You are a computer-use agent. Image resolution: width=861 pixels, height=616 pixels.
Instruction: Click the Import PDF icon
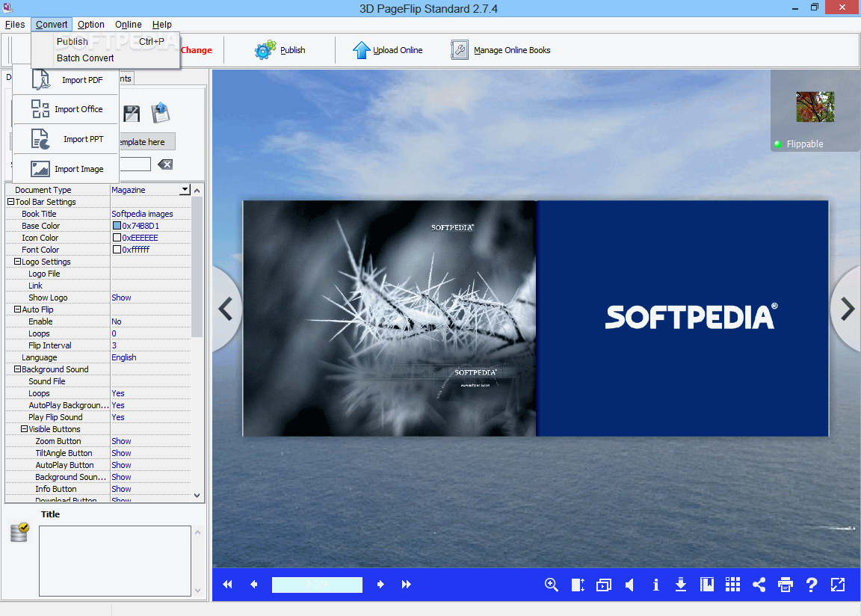point(40,80)
